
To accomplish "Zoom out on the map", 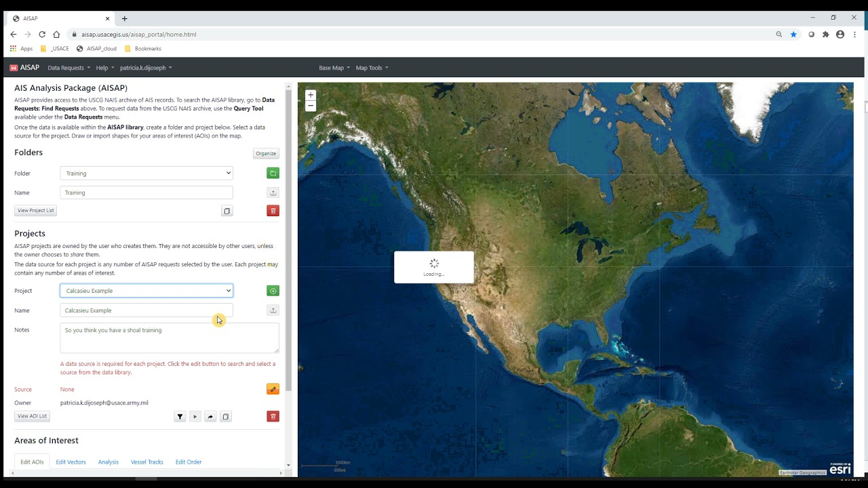I will point(311,106).
